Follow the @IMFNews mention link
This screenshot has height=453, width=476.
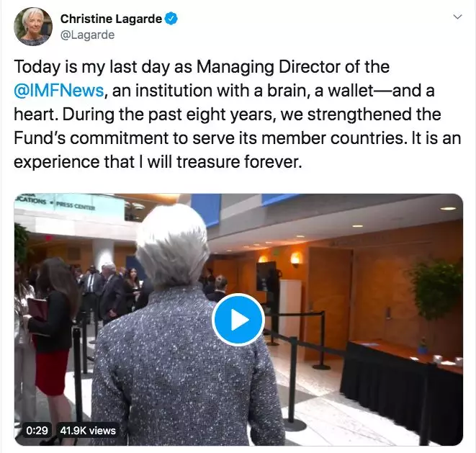(59, 91)
